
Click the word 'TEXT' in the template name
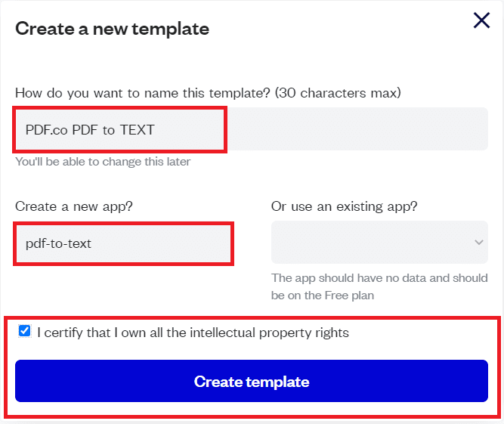137,130
